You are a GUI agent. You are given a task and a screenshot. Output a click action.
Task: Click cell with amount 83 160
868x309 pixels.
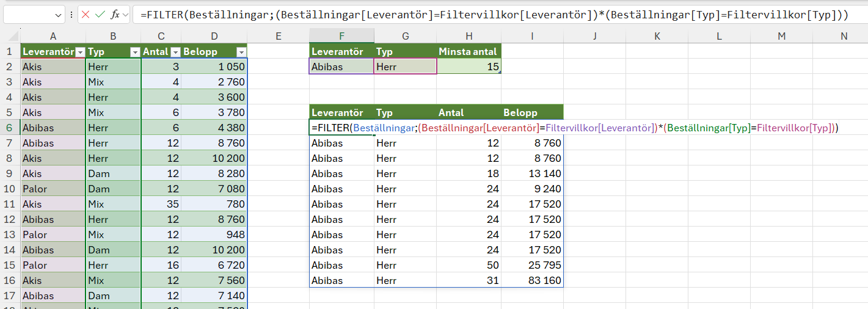point(532,280)
